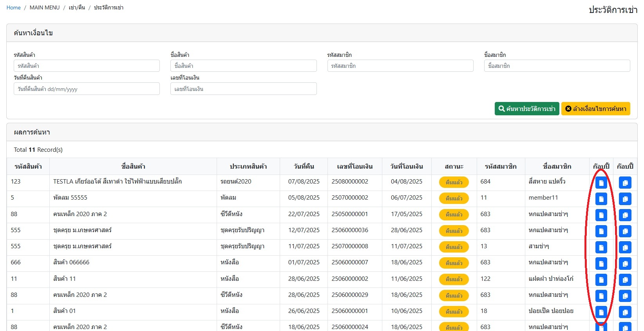Focus the รหัสสินค้า input field
Screen dimensions: 644x331
coord(87,65)
